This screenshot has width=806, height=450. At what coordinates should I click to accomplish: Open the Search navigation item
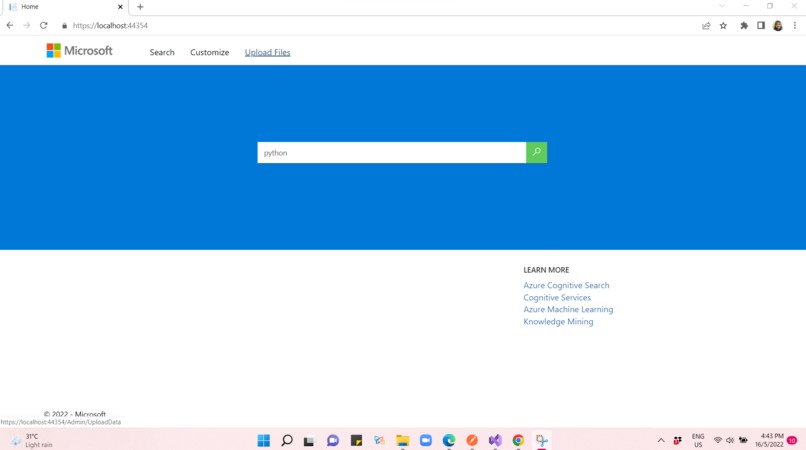click(162, 52)
